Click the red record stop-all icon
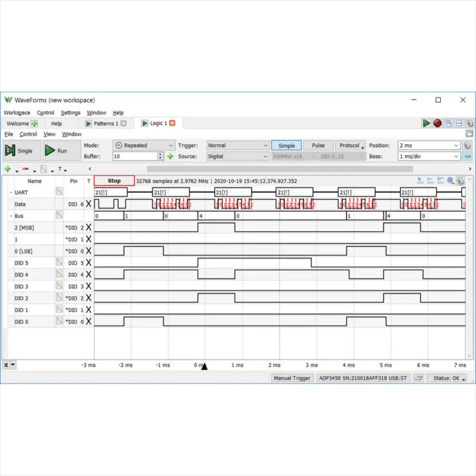The image size is (476, 476). coord(437,123)
